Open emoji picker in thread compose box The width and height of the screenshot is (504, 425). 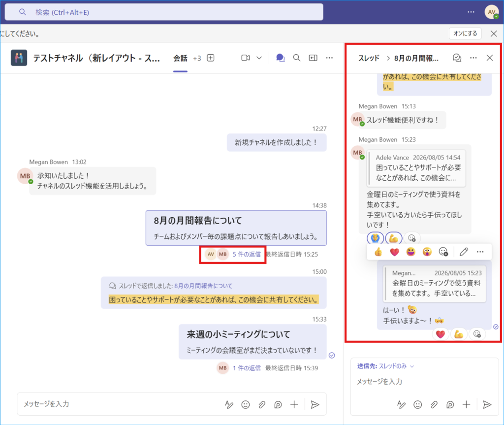(417, 405)
